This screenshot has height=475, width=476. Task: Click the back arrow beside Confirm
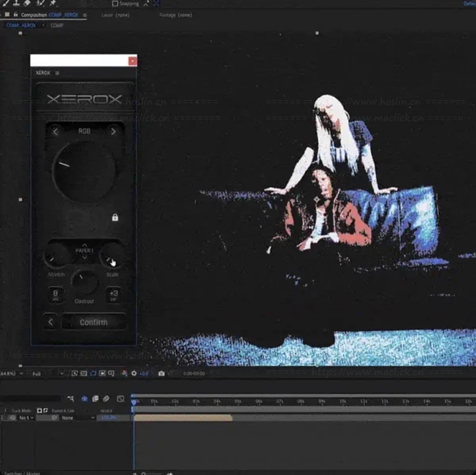51,322
